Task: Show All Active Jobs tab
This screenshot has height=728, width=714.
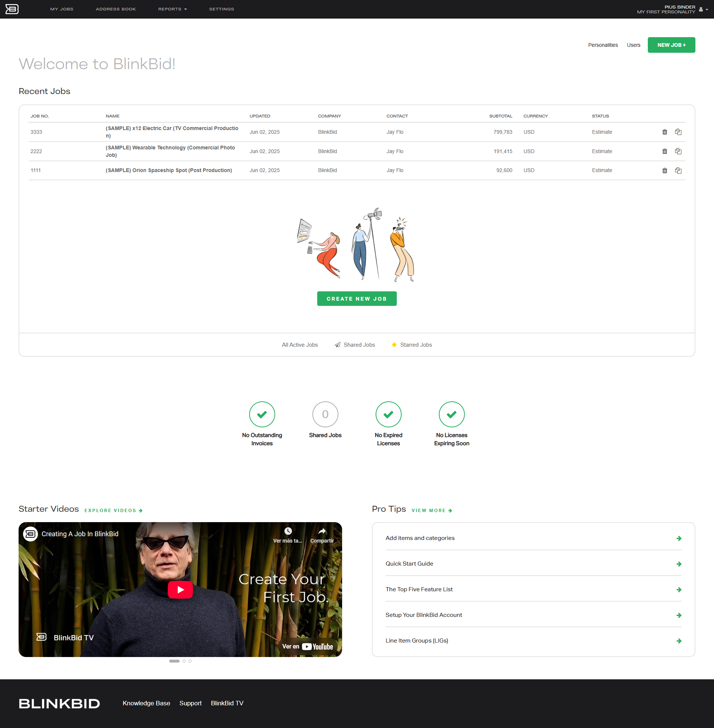Action: (x=300, y=345)
